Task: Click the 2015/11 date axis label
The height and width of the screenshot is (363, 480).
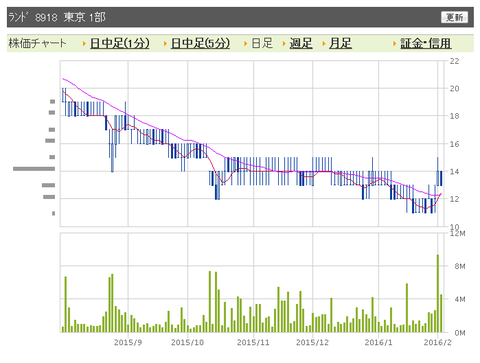Action: coord(253,342)
